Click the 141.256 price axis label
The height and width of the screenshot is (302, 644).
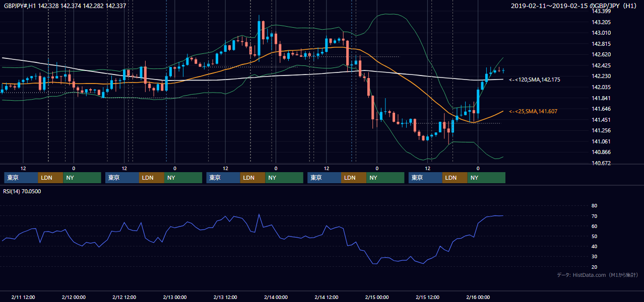(x=601, y=130)
